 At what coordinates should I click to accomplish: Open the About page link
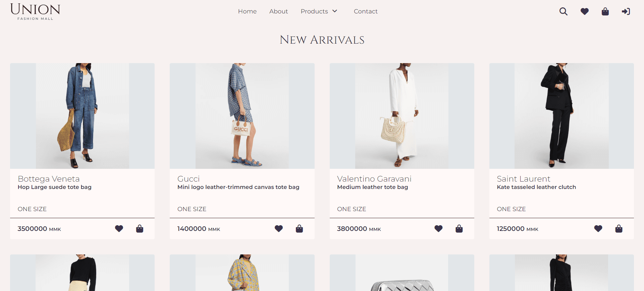point(278,11)
